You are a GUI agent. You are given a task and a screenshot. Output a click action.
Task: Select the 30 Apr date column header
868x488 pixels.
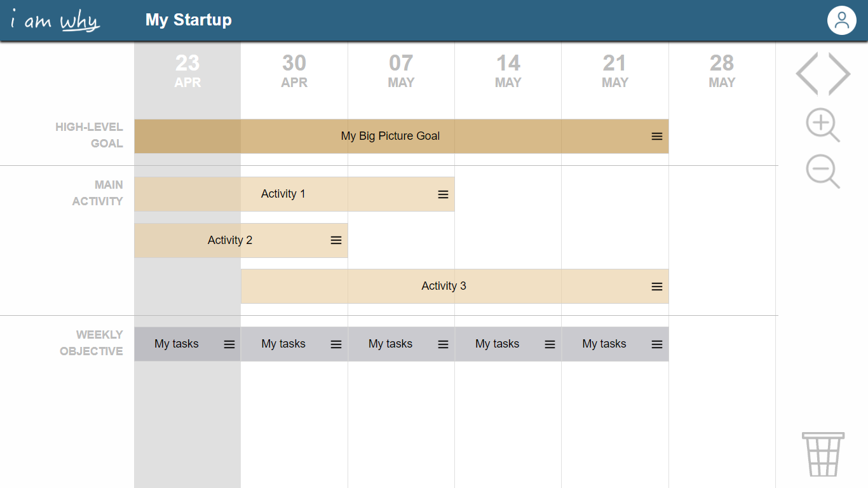(294, 71)
